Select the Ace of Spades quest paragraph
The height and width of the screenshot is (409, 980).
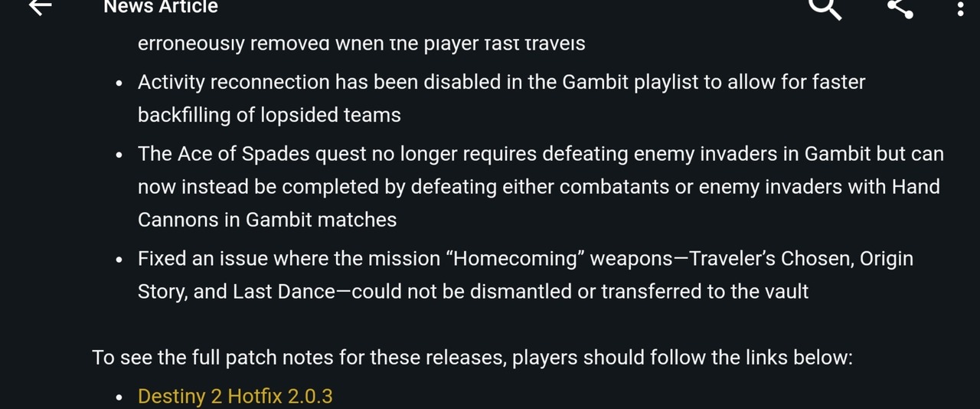click(539, 187)
